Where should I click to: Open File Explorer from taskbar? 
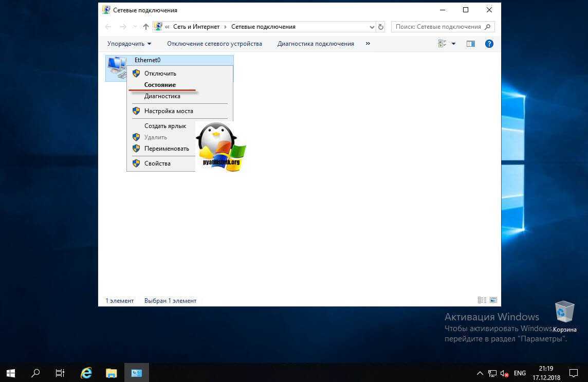click(112, 373)
